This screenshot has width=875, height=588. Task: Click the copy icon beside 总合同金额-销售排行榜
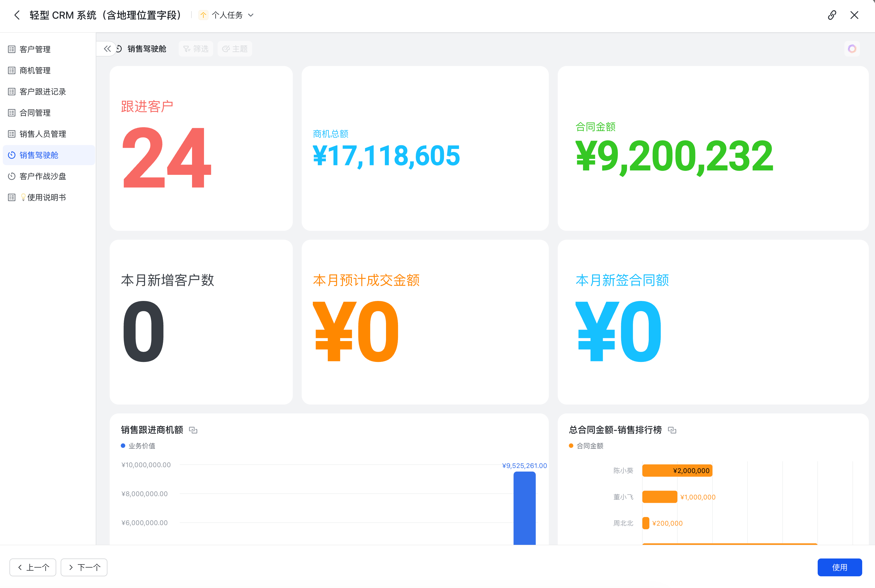point(672,430)
